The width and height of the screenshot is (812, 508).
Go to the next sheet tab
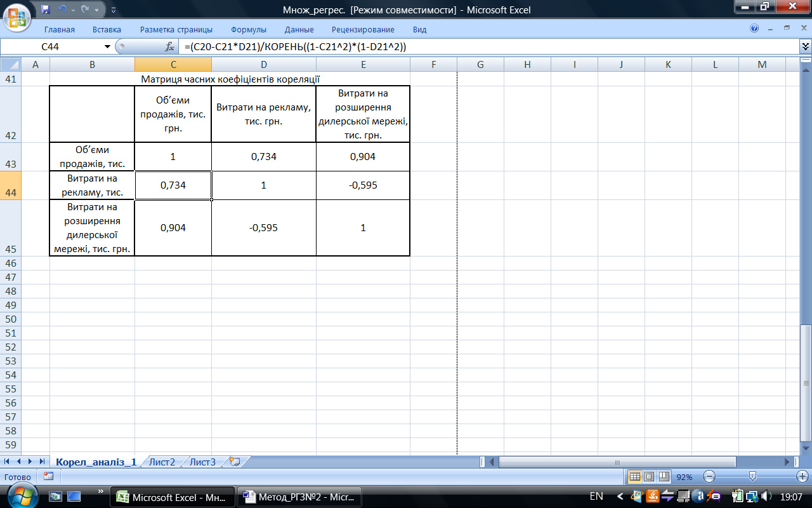pos(30,462)
